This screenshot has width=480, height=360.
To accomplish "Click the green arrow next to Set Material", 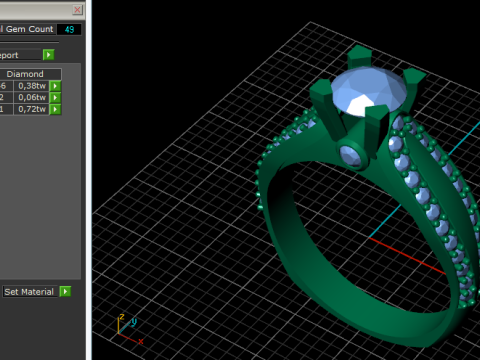I will point(65,292).
